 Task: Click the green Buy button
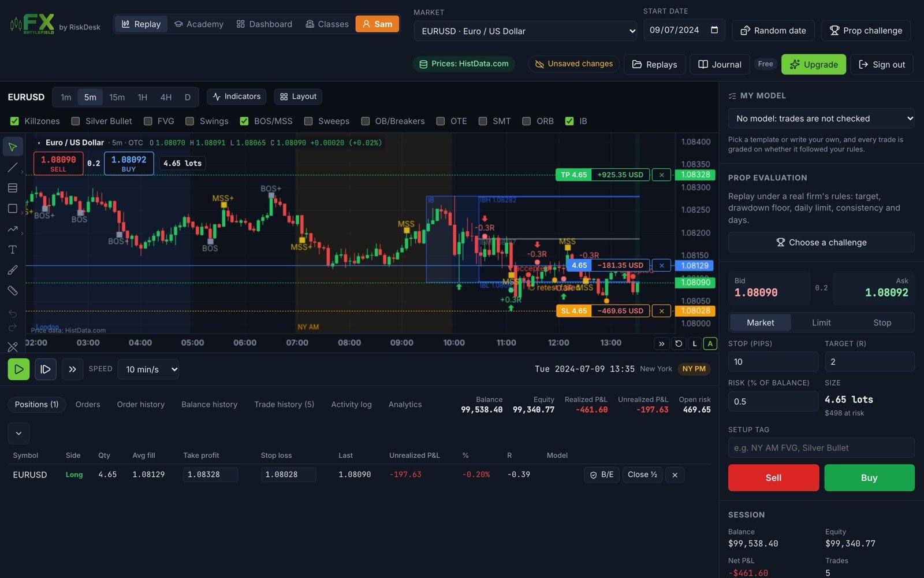(869, 477)
